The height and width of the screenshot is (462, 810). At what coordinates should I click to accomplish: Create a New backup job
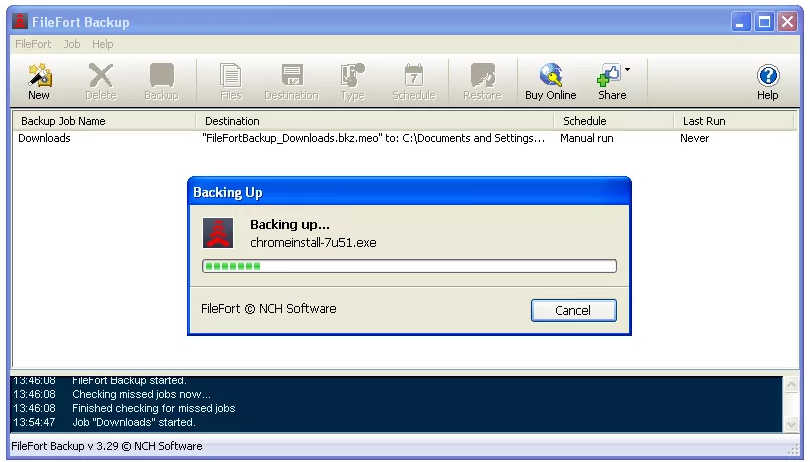pos(39,82)
